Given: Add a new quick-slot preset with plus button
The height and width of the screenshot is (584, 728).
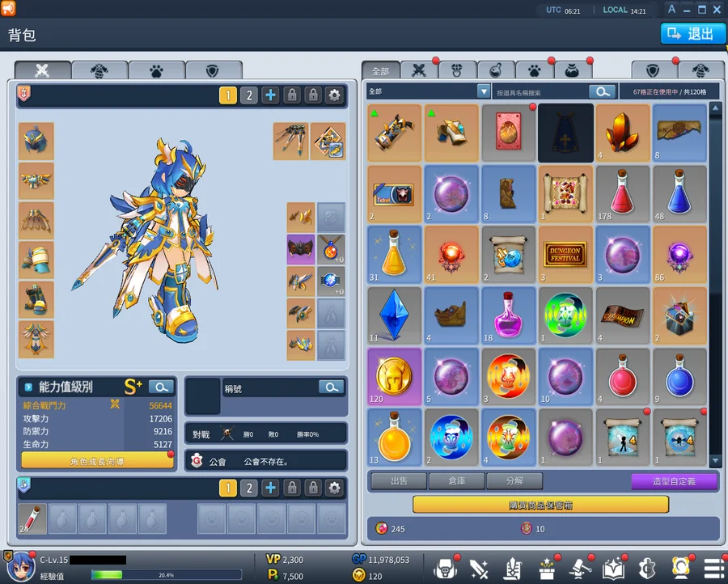Looking at the screenshot, I should (271, 488).
